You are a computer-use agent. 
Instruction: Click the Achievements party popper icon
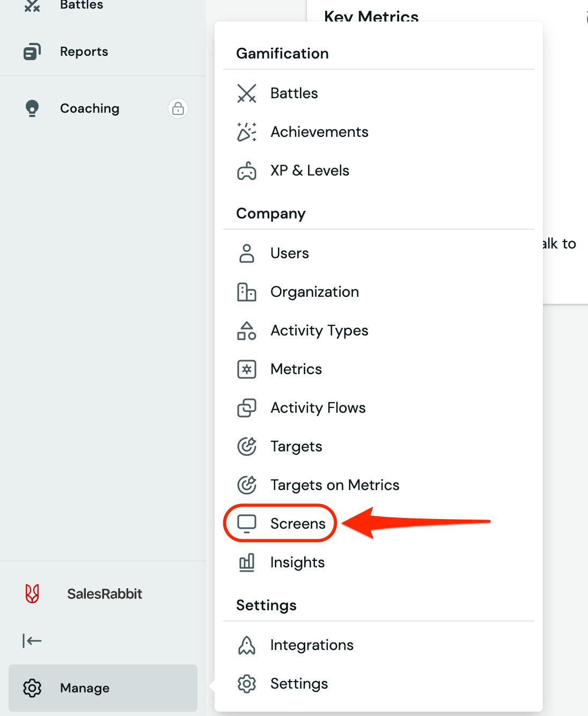[x=247, y=132]
